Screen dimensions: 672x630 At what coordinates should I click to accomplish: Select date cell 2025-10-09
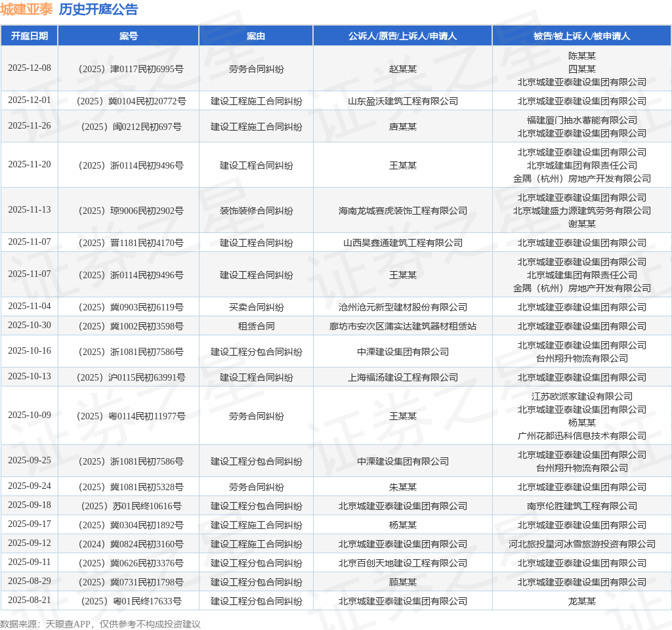[x=29, y=415]
